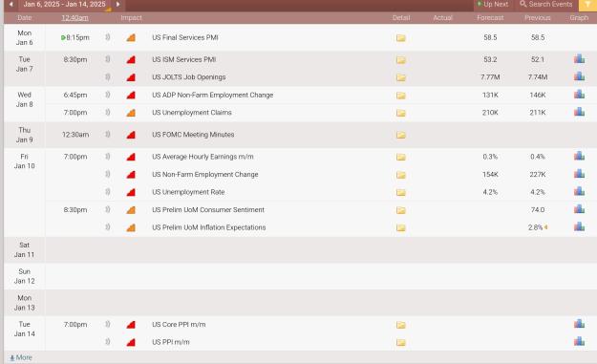
Task: Show graph for US JOLTS Job Openings
Action: tap(579, 76)
